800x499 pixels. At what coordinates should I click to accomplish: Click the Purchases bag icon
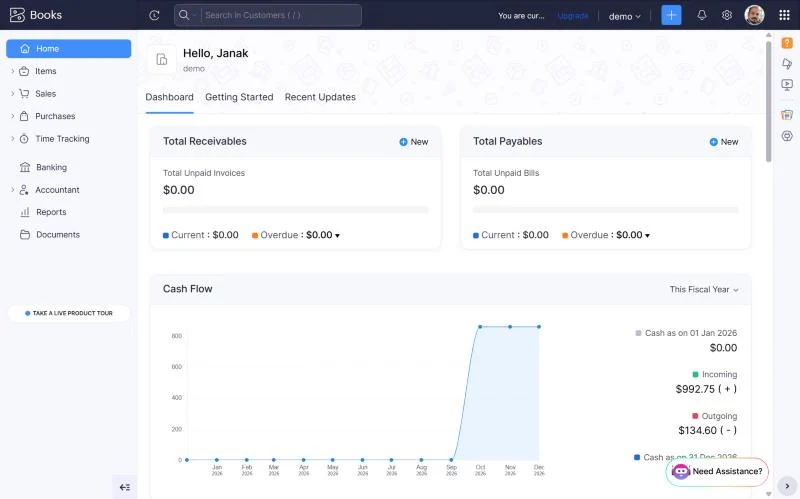(x=24, y=116)
